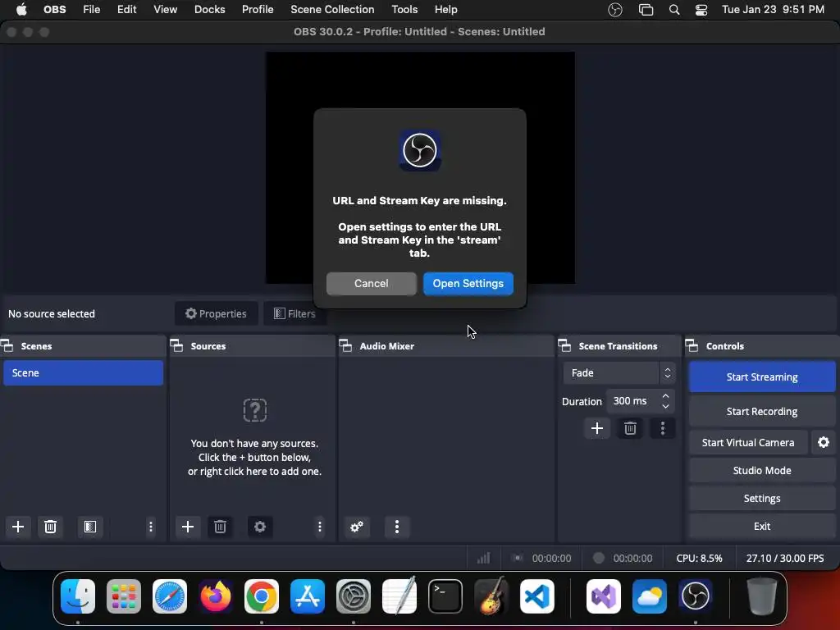
Task: Open the Trash from the dock
Action: click(x=762, y=596)
